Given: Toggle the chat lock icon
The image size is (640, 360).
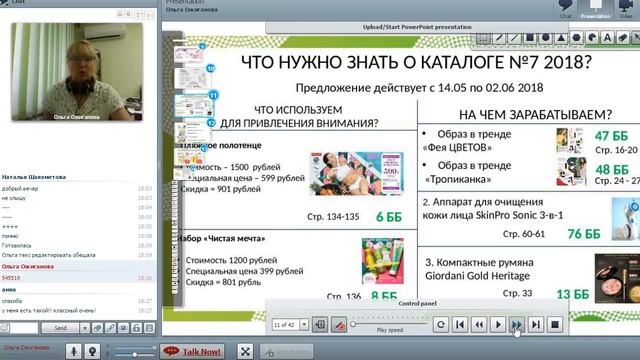Looking at the screenshot, I should pyautogui.click(x=136, y=328).
